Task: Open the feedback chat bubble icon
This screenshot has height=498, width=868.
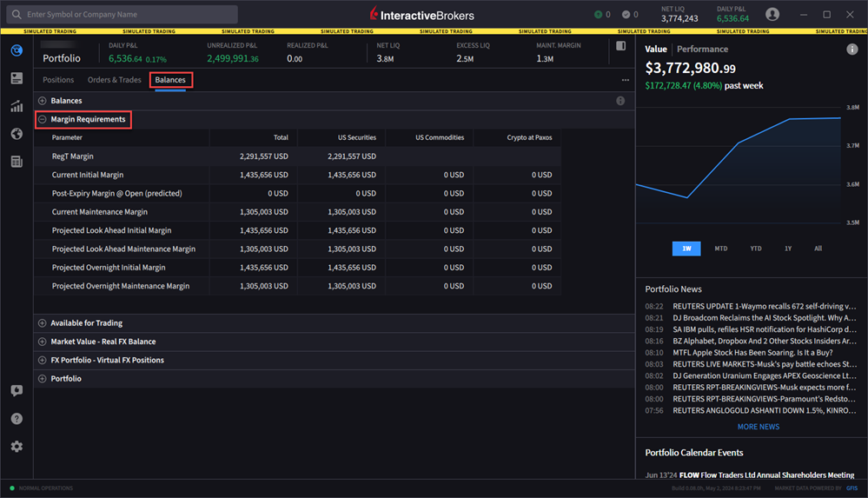Action: 17,390
